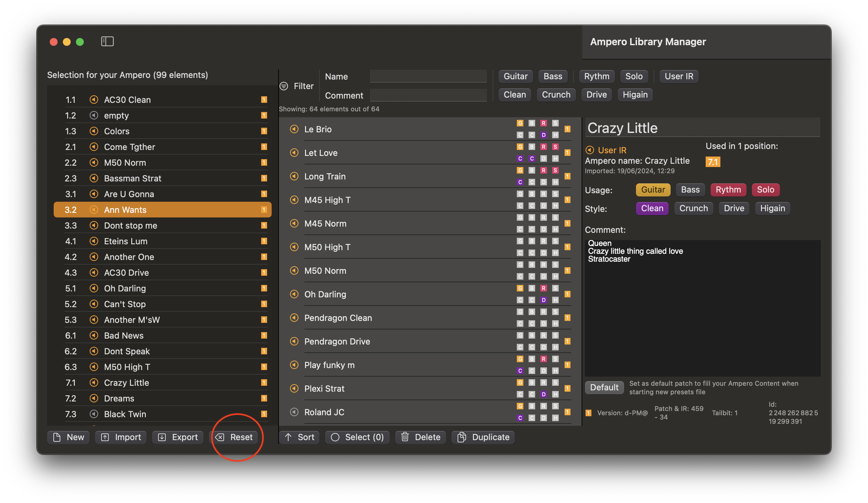
Task: Toggle the sidebar panel icon top-left
Action: [107, 41]
